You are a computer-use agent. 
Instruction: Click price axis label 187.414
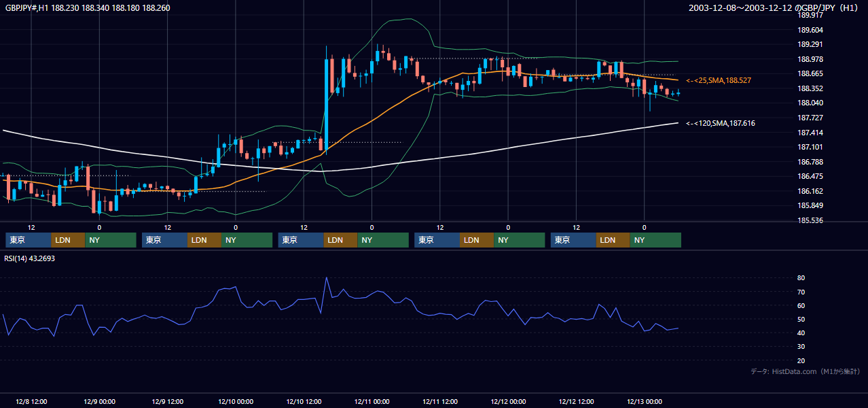point(812,133)
